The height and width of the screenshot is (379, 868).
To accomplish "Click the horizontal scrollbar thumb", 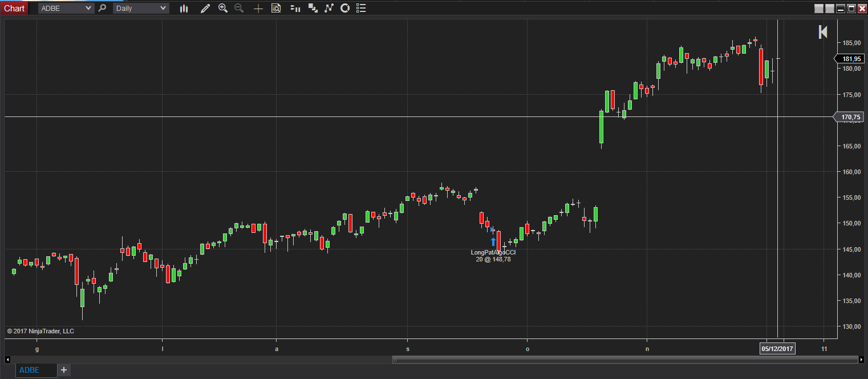I will click(625, 360).
